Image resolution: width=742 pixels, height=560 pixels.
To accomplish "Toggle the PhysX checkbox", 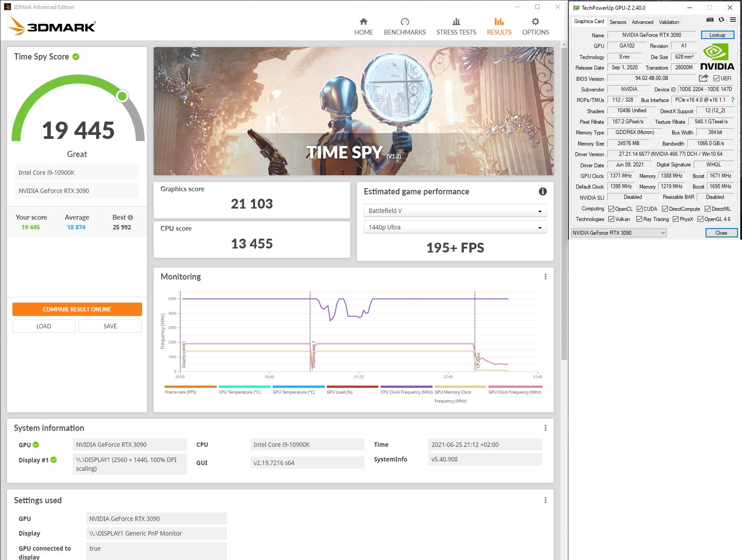I will click(x=675, y=219).
